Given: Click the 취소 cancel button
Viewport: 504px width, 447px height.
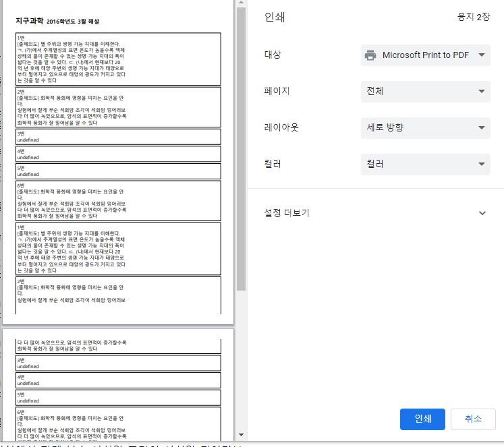Looking at the screenshot, I should tap(473, 419).
